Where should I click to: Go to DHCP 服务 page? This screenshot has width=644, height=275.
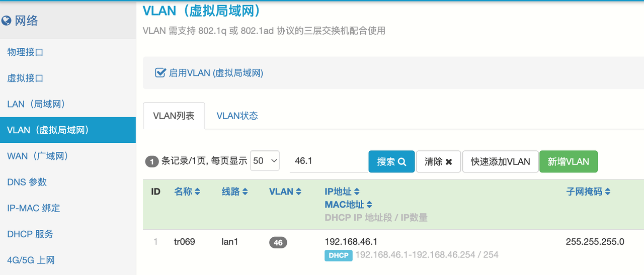tap(30, 234)
